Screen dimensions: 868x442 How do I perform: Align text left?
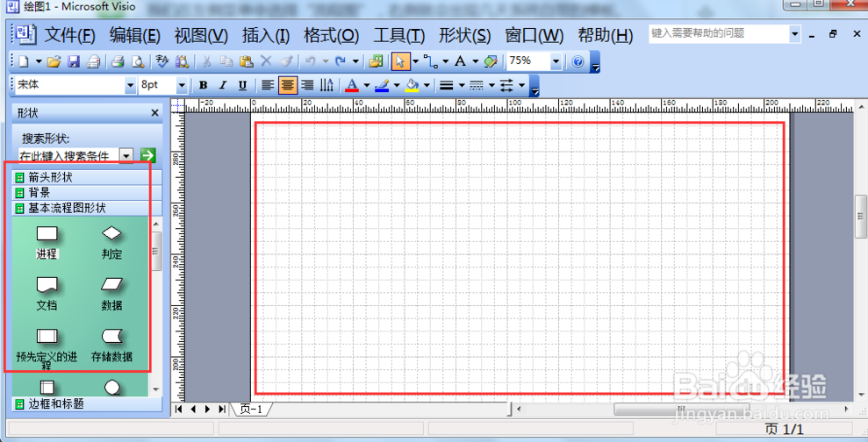click(x=268, y=85)
